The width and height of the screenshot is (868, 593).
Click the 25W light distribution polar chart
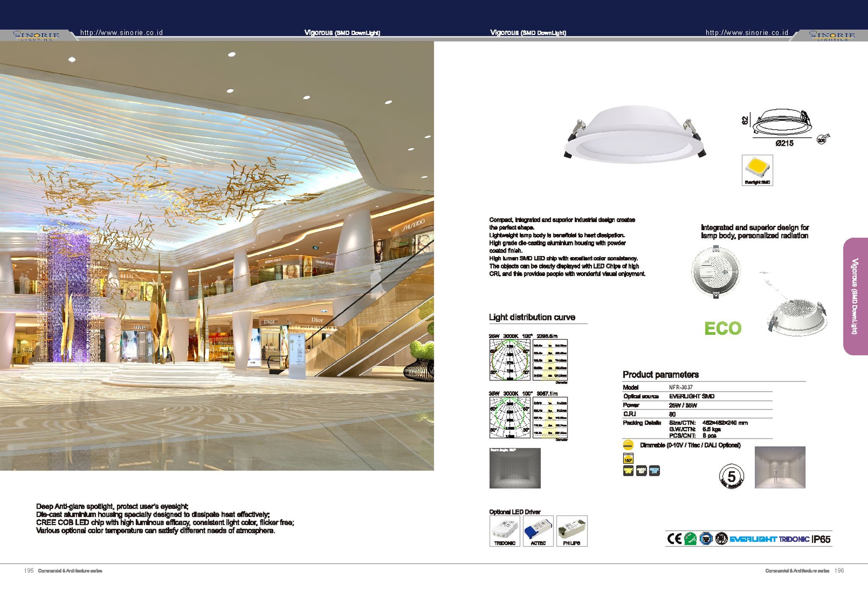coord(510,360)
